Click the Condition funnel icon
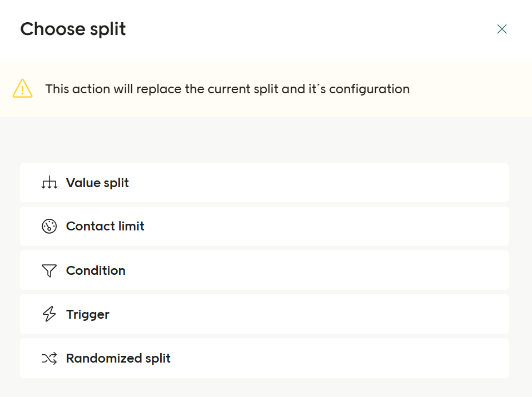 [49, 270]
